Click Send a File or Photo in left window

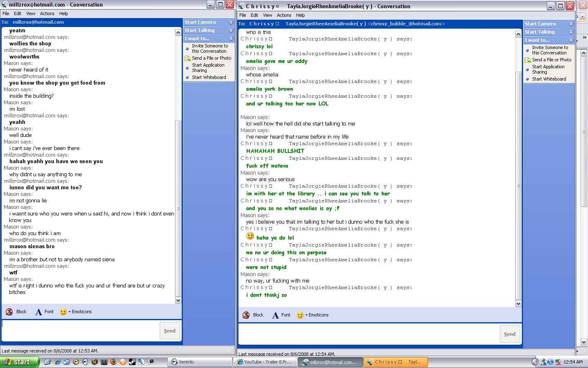pyautogui.click(x=211, y=58)
